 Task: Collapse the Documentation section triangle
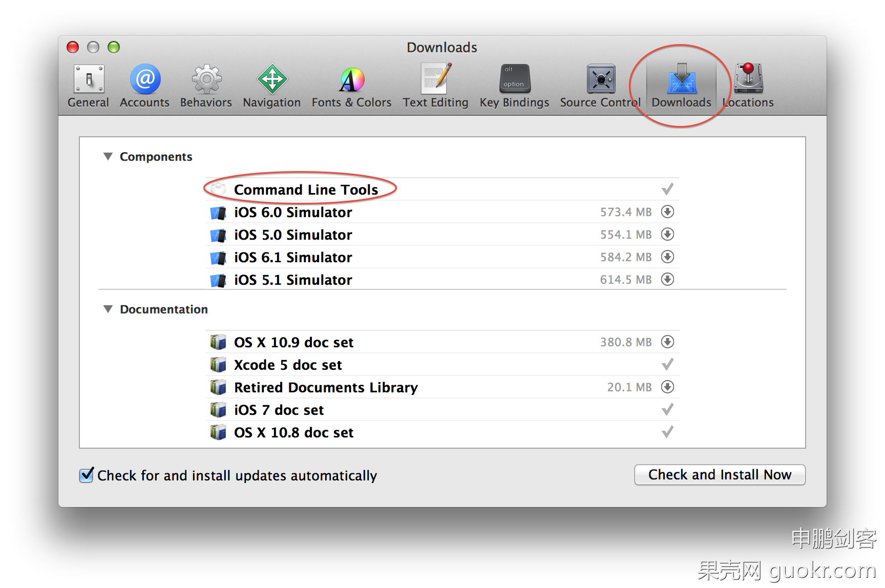(x=108, y=309)
